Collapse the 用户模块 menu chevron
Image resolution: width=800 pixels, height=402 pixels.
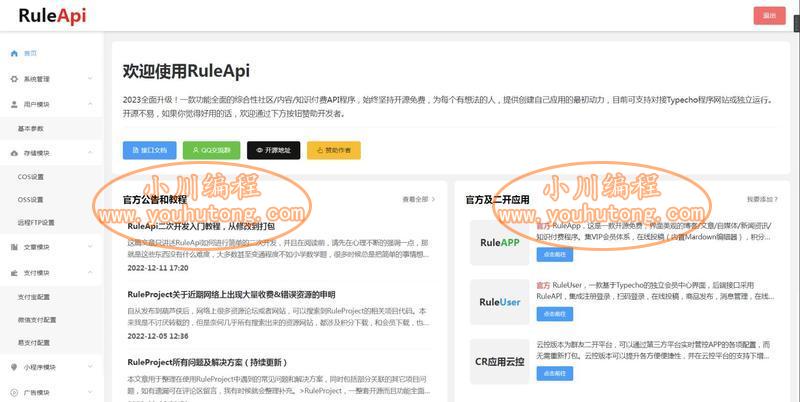pyautogui.click(x=90, y=104)
